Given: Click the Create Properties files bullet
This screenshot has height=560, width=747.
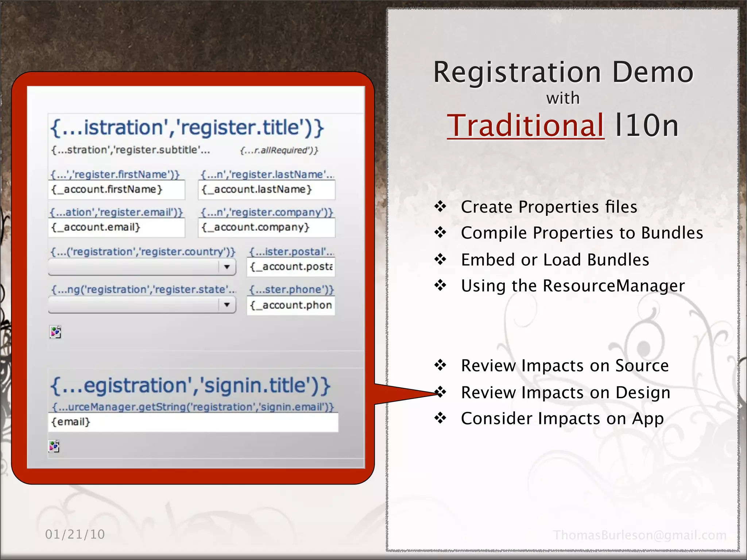Looking at the screenshot, I should 549,207.
